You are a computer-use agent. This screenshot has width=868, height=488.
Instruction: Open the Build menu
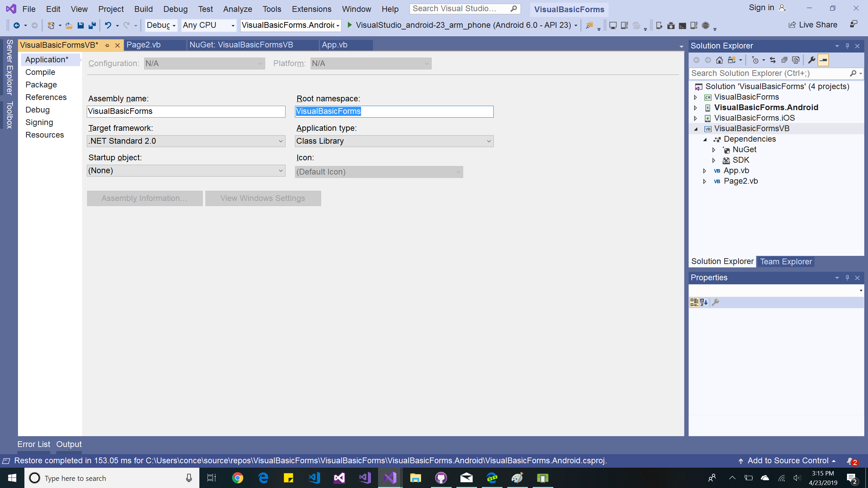coord(143,9)
